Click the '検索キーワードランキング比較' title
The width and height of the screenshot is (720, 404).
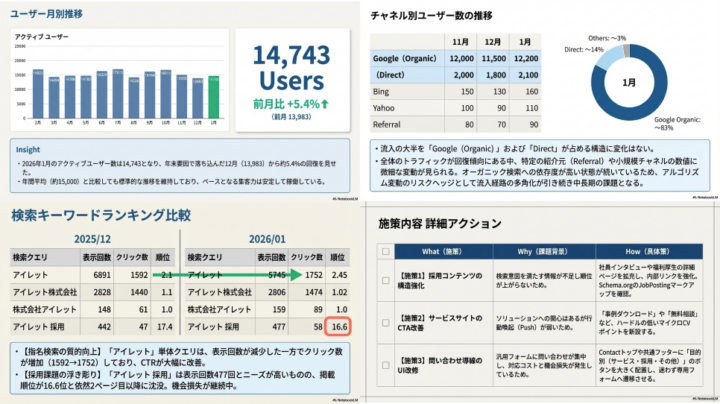tap(101, 215)
